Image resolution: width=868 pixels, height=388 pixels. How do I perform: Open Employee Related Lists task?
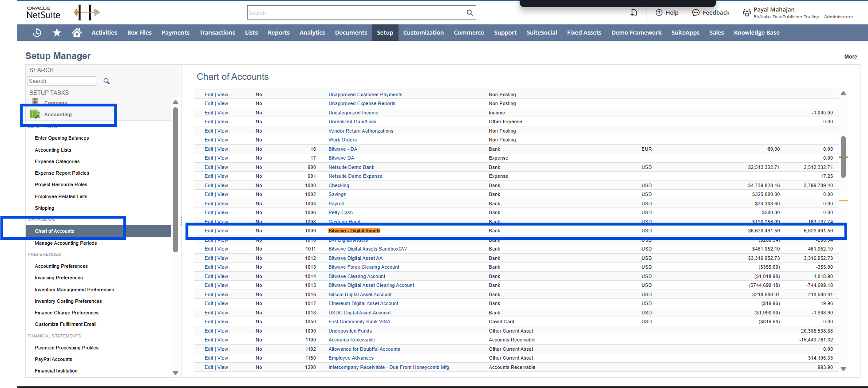[x=61, y=196]
